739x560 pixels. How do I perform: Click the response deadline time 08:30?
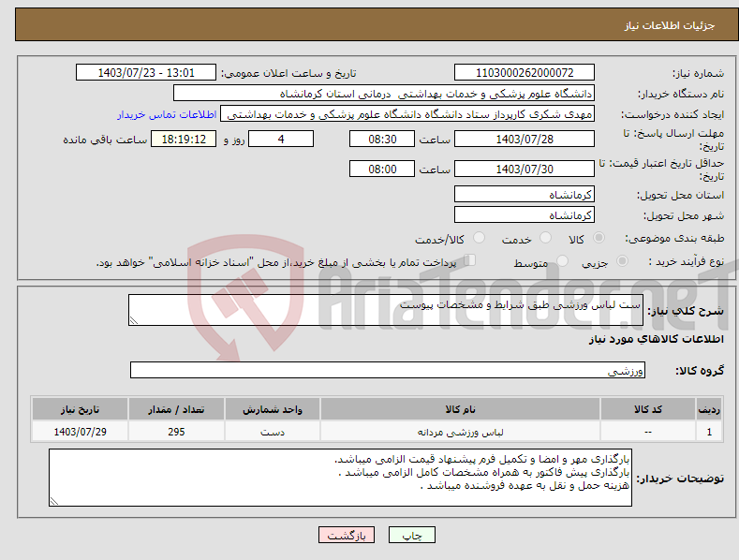pos(382,139)
